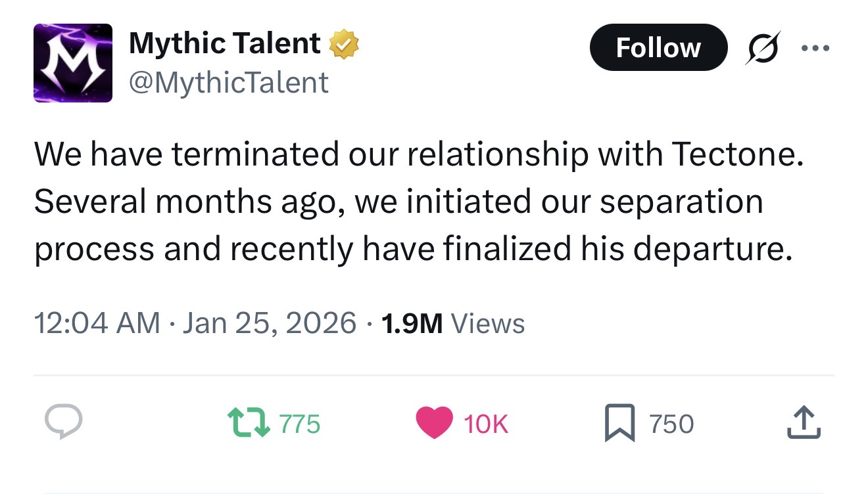The height and width of the screenshot is (494, 868).
Task: Click the gold verified badge
Action: [344, 45]
